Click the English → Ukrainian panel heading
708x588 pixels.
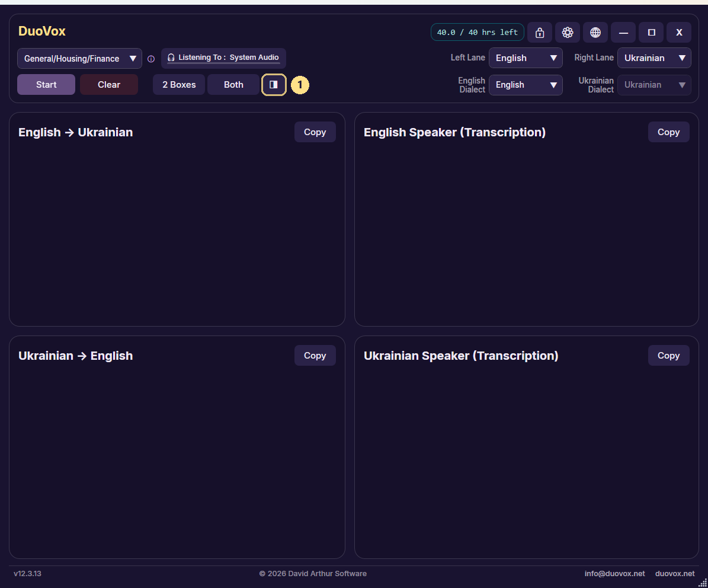tap(75, 132)
